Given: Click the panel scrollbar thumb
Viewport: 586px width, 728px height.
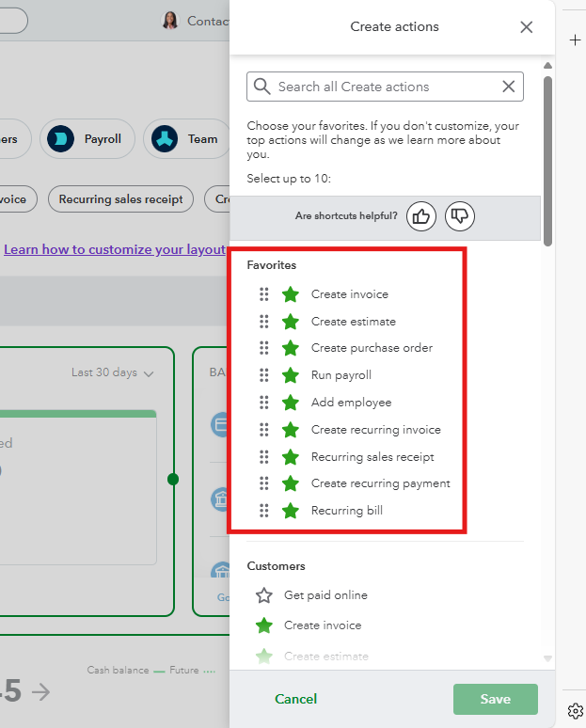Looking at the screenshot, I should (x=548, y=161).
